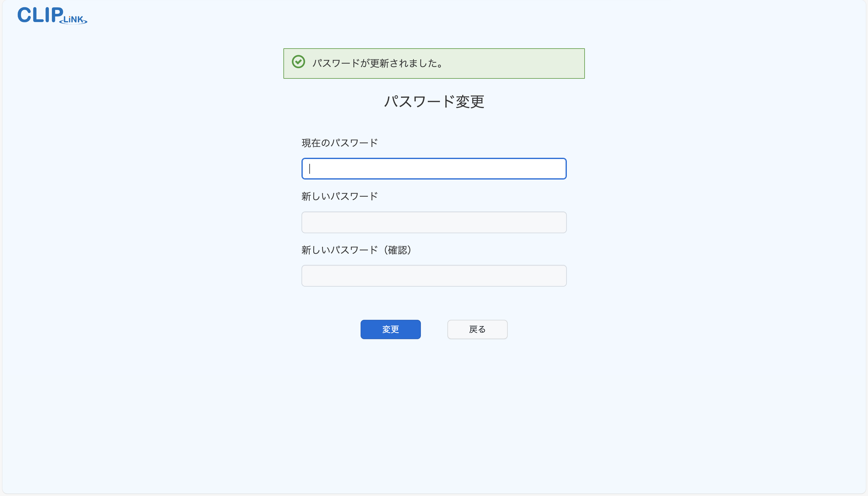
Task: Go back using the 戻る button
Action: pos(477,329)
